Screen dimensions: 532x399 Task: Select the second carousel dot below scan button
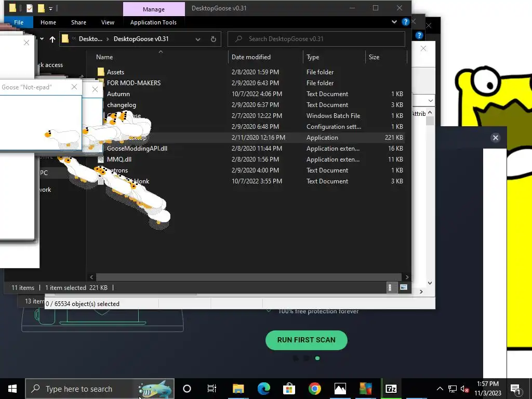click(x=307, y=358)
